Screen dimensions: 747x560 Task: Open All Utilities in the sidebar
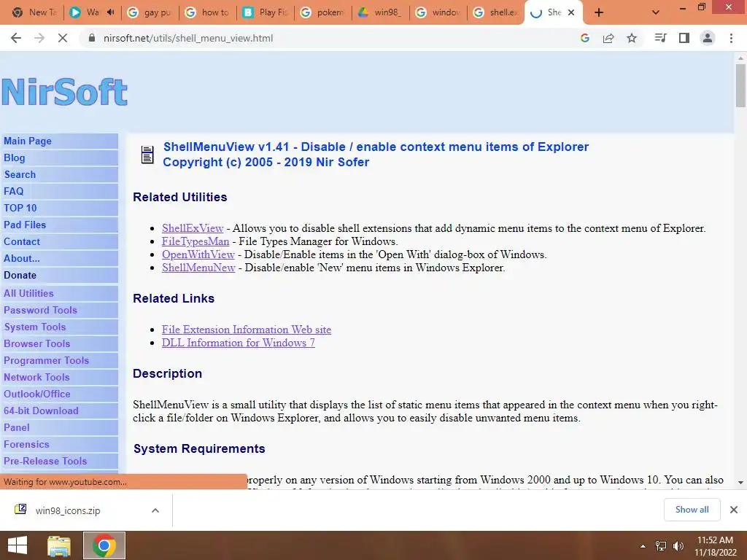pyautogui.click(x=59, y=293)
